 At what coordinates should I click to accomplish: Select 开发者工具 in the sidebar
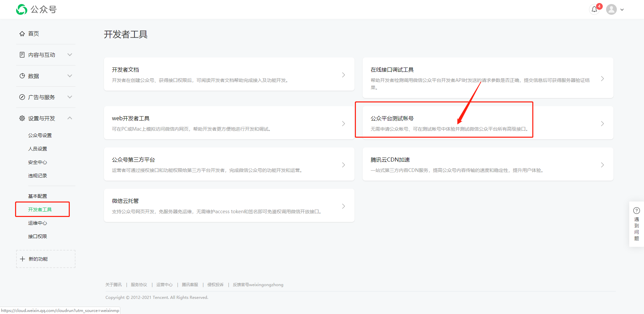(40, 210)
